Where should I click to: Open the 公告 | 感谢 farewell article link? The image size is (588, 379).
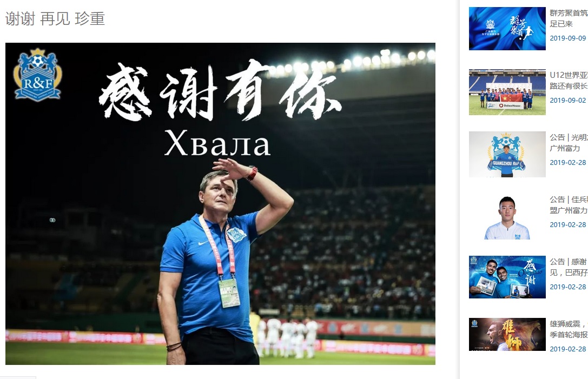[x=569, y=267]
